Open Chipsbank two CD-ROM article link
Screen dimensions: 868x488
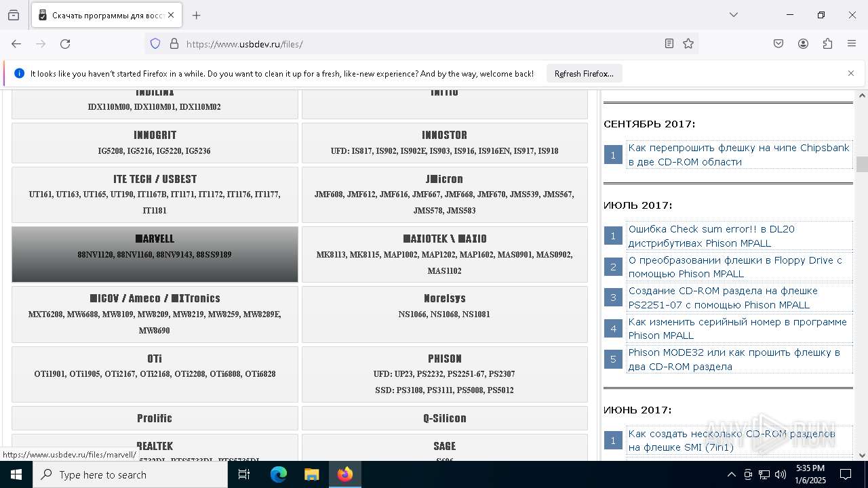click(738, 155)
